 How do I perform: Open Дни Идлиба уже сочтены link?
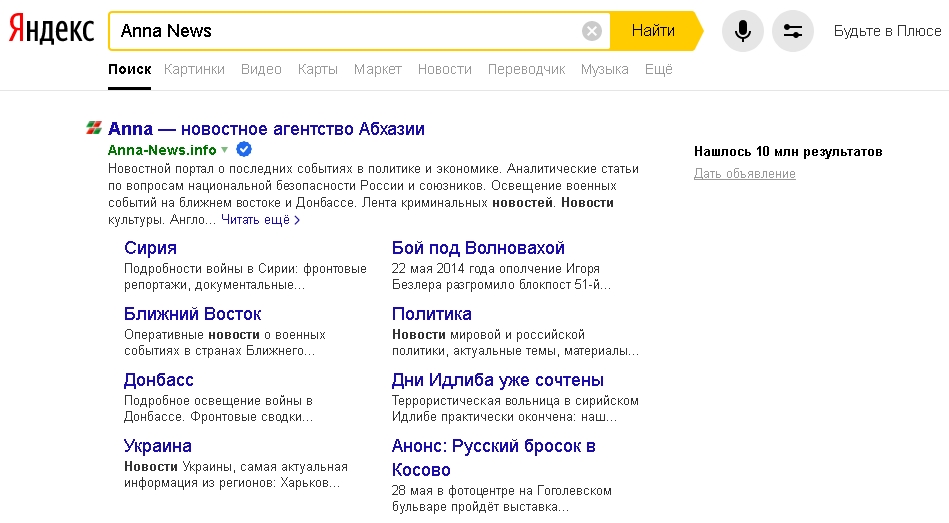point(497,380)
